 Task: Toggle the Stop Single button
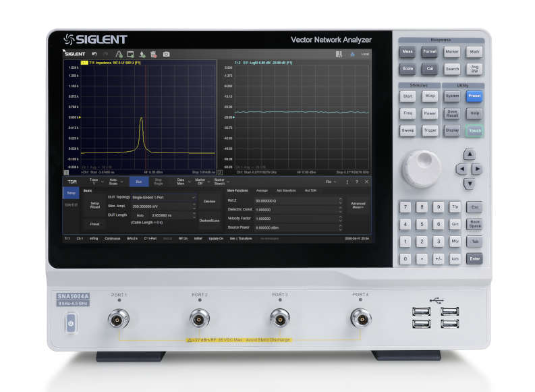(x=159, y=182)
